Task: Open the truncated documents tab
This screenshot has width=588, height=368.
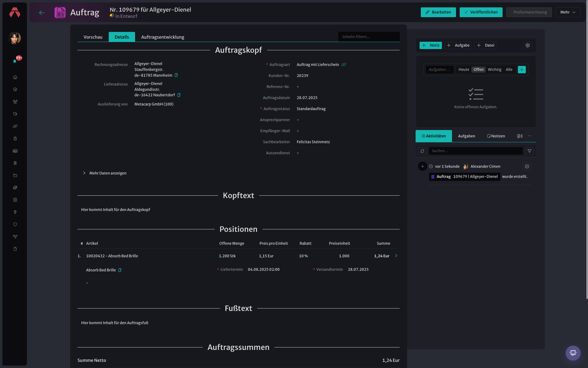Action: (520, 136)
